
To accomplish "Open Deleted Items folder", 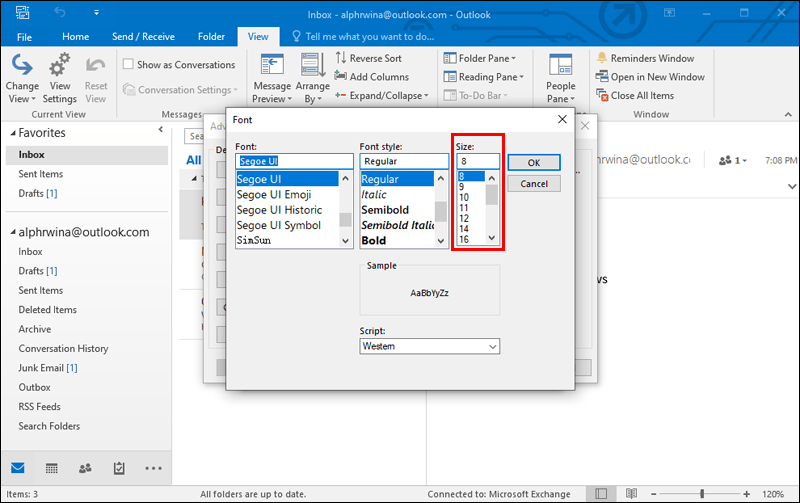I will 47,310.
